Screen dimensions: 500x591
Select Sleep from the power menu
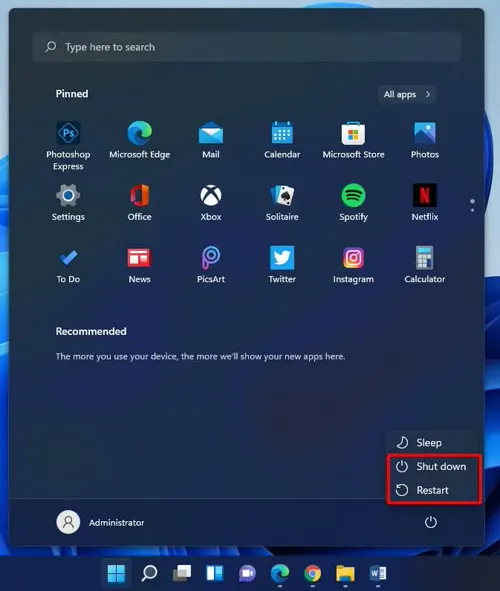(x=432, y=442)
